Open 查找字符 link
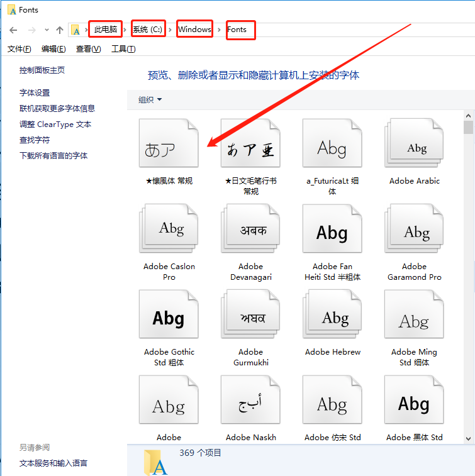 click(x=35, y=140)
